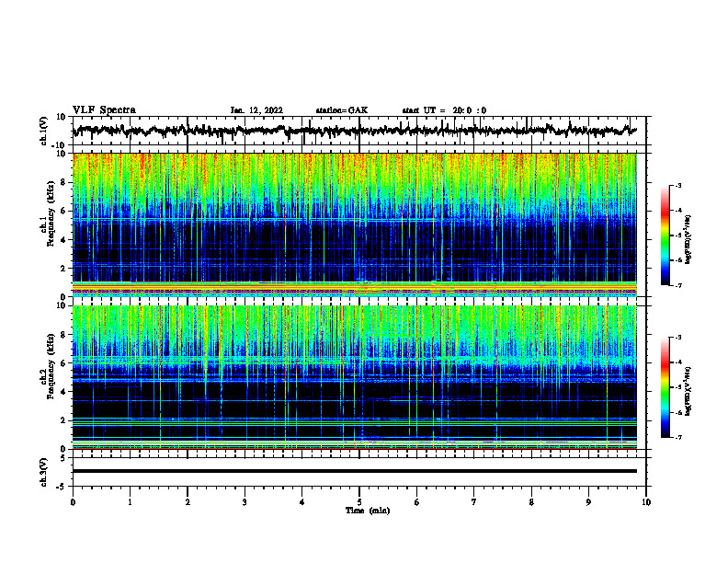Screen dimensions: 728x563
Task: Click the ch.1 voltage waveform trace
Action: point(354,131)
